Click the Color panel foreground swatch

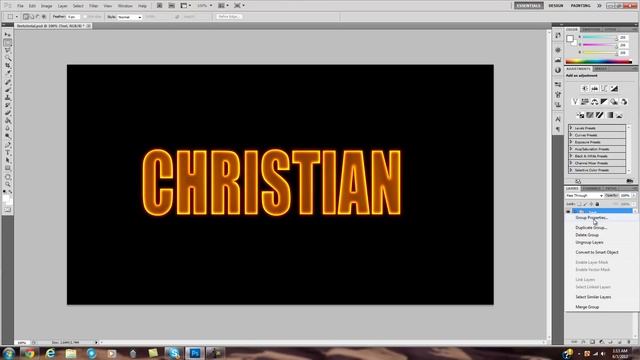point(570,39)
